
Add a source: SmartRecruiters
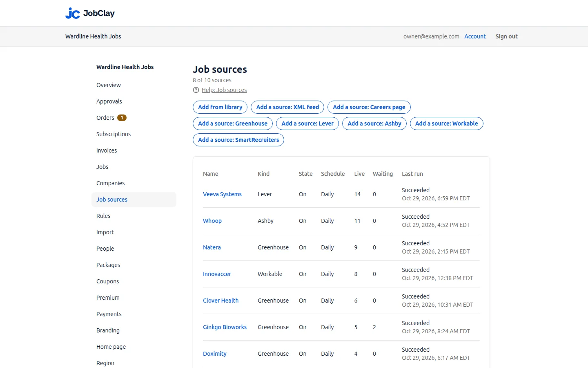(x=238, y=140)
